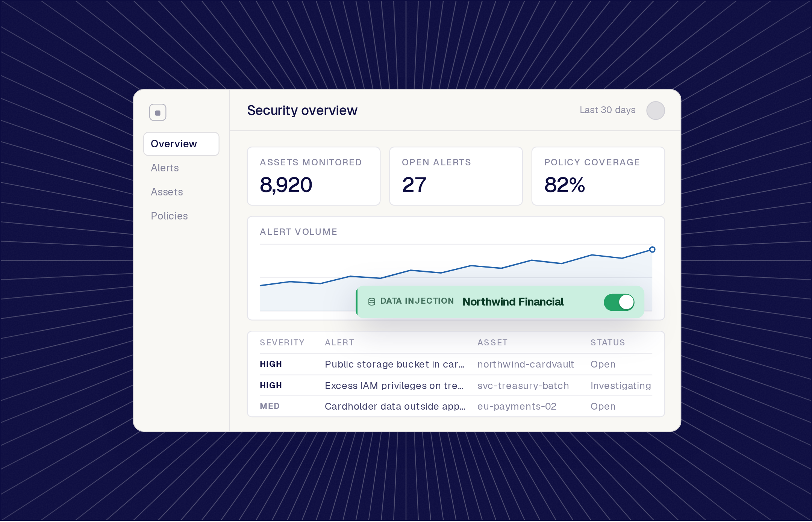This screenshot has width=812, height=522.
Task: Click the Severity column header
Action: [282, 343]
